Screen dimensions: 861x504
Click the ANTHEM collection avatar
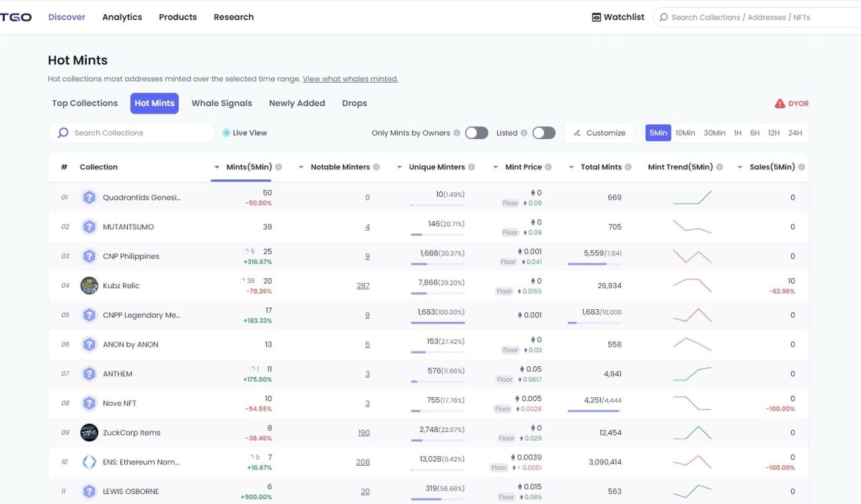89,374
